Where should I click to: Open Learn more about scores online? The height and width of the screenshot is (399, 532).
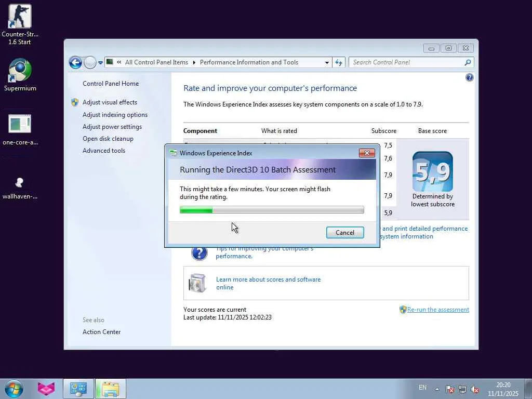pyautogui.click(x=269, y=283)
